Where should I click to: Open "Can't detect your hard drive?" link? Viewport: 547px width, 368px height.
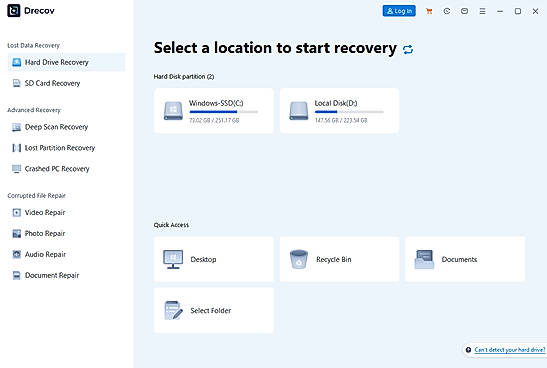[x=510, y=350]
